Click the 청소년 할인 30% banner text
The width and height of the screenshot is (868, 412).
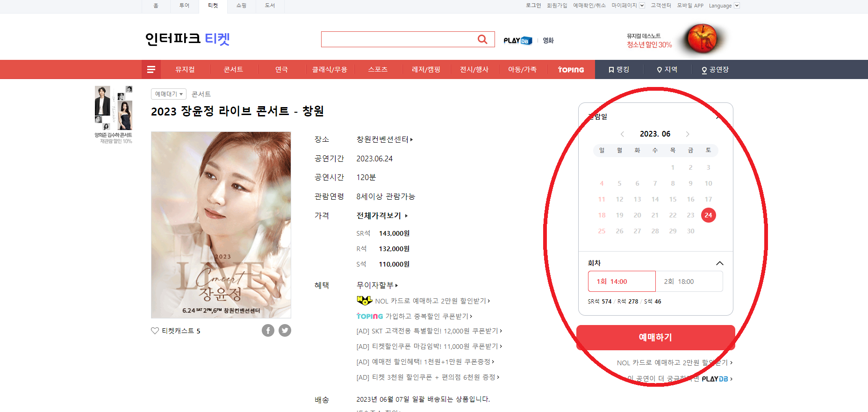click(x=649, y=45)
